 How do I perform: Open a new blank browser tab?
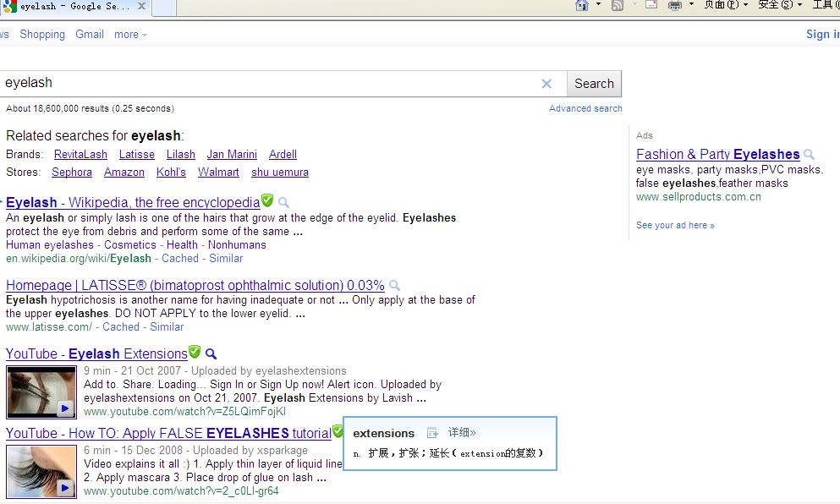point(164,8)
